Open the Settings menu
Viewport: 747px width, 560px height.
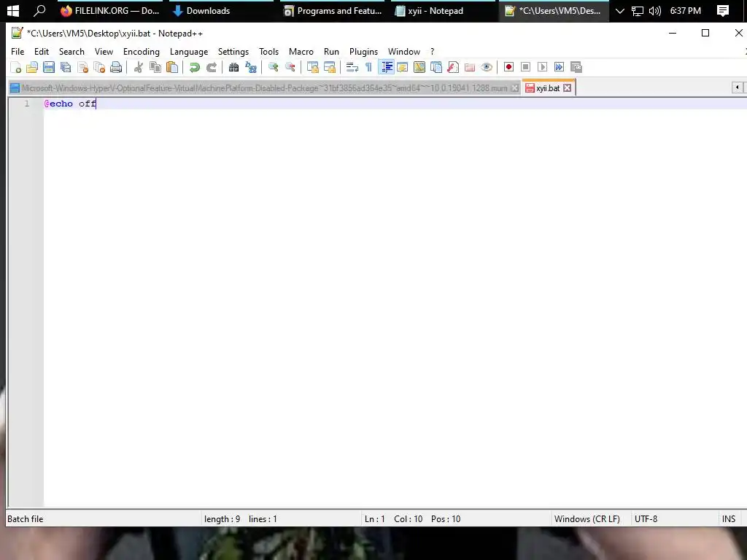[233, 52]
